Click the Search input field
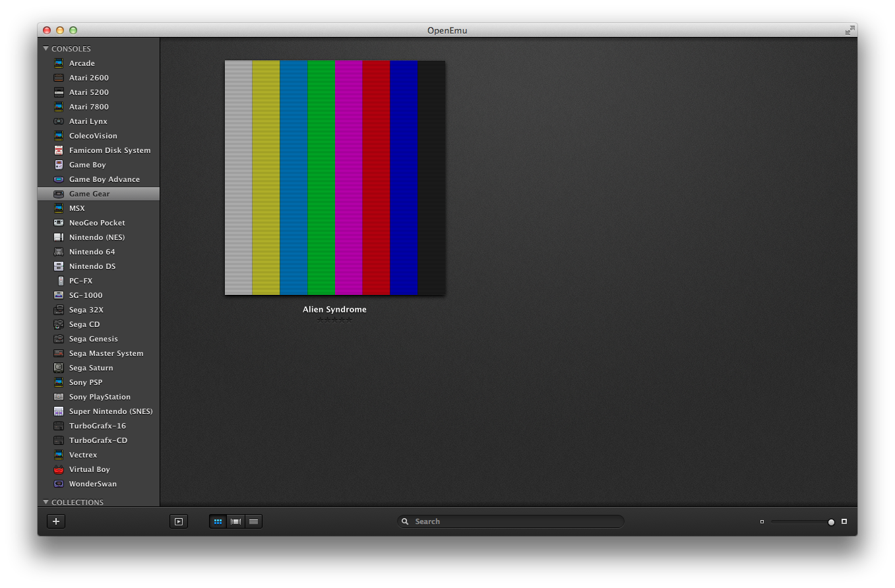Image resolution: width=895 pixels, height=588 pixels. (510, 521)
